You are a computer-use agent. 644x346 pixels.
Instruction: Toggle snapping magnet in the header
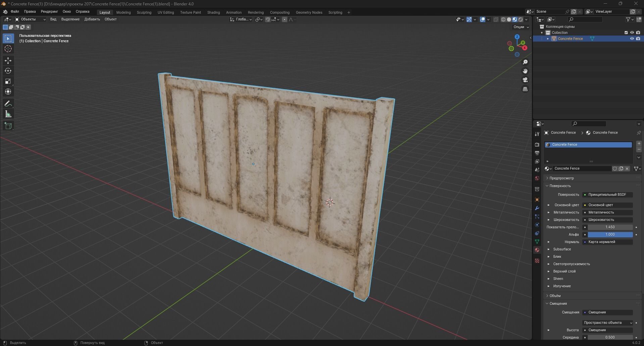268,19
